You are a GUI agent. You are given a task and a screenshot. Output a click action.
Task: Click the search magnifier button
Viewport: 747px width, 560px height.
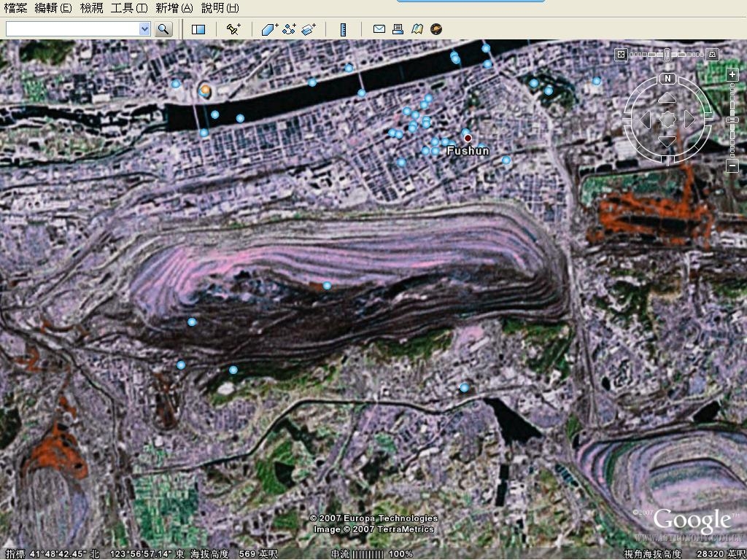click(163, 29)
